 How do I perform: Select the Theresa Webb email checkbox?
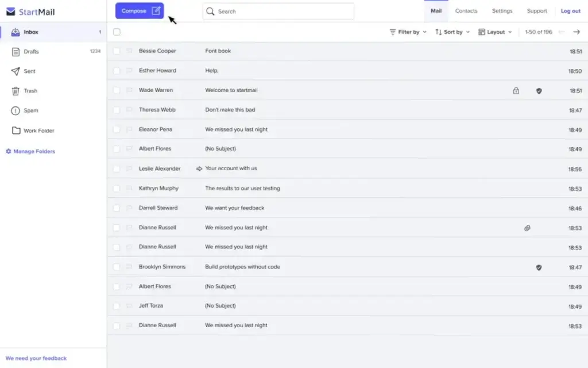117,110
